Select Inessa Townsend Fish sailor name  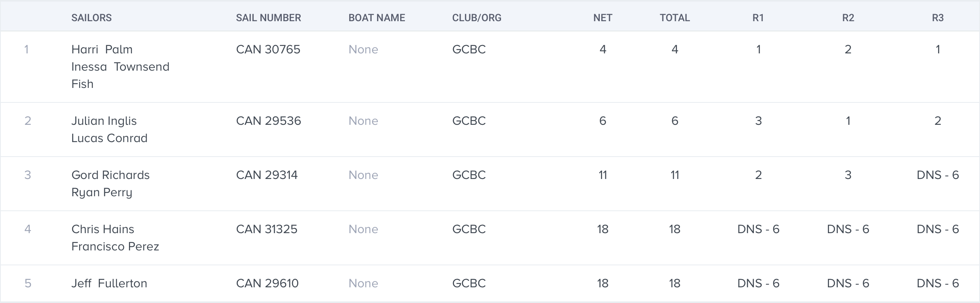[120, 75]
